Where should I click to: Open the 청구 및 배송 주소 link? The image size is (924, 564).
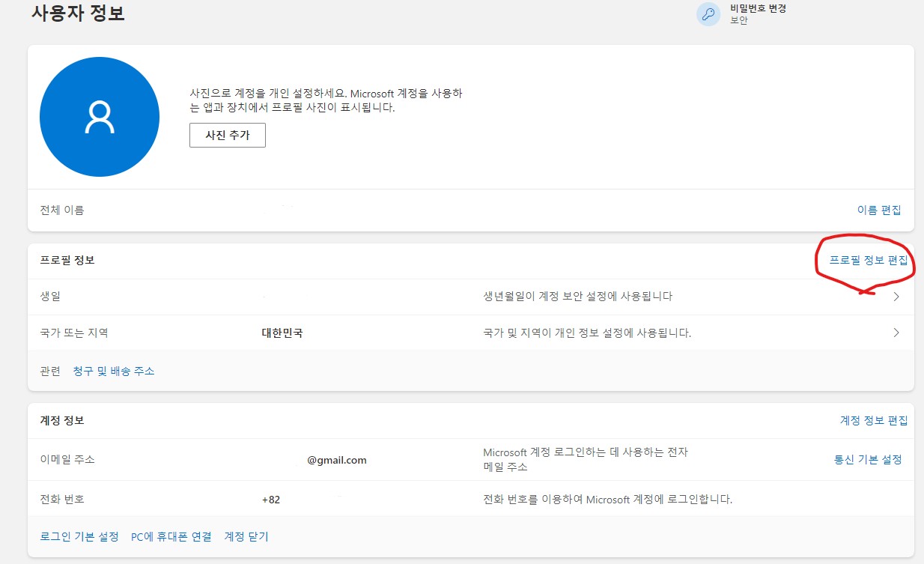point(114,371)
